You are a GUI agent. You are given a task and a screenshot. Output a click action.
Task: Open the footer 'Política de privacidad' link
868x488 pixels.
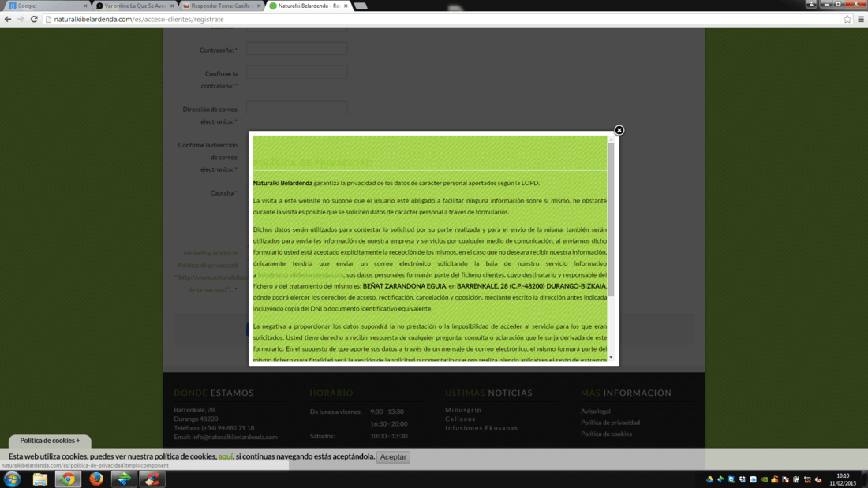(610, 422)
